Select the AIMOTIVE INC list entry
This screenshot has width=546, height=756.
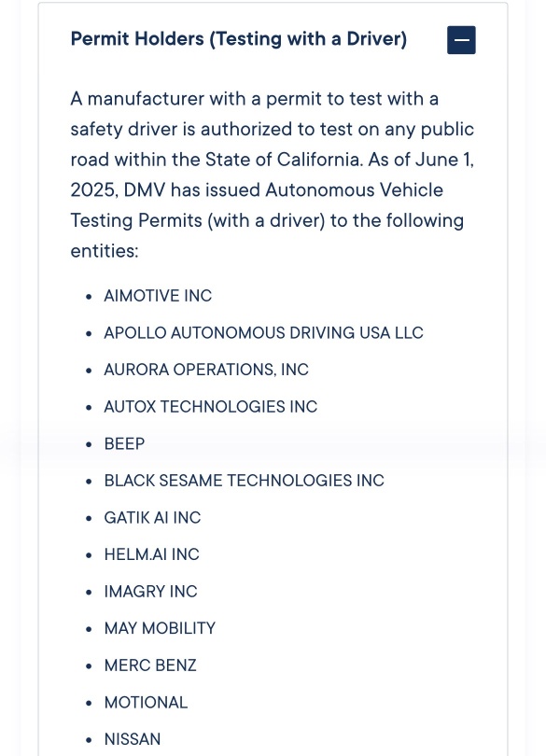(158, 296)
